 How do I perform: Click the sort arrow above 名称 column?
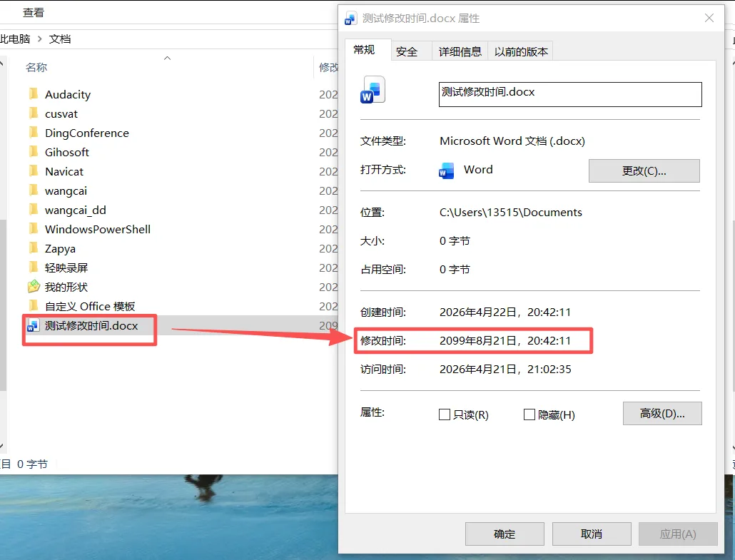(x=168, y=58)
